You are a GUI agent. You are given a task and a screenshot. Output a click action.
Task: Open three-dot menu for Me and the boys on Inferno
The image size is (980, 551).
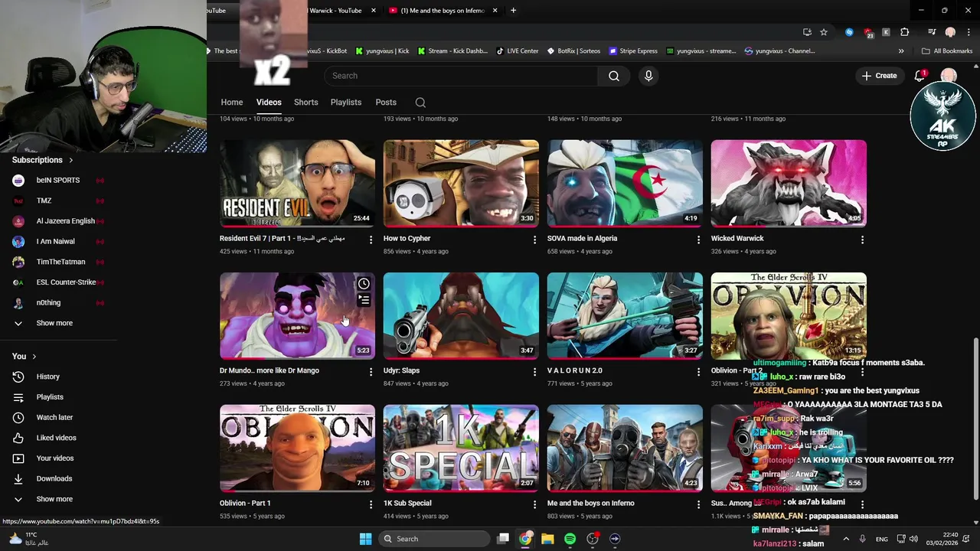tap(698, 504)
